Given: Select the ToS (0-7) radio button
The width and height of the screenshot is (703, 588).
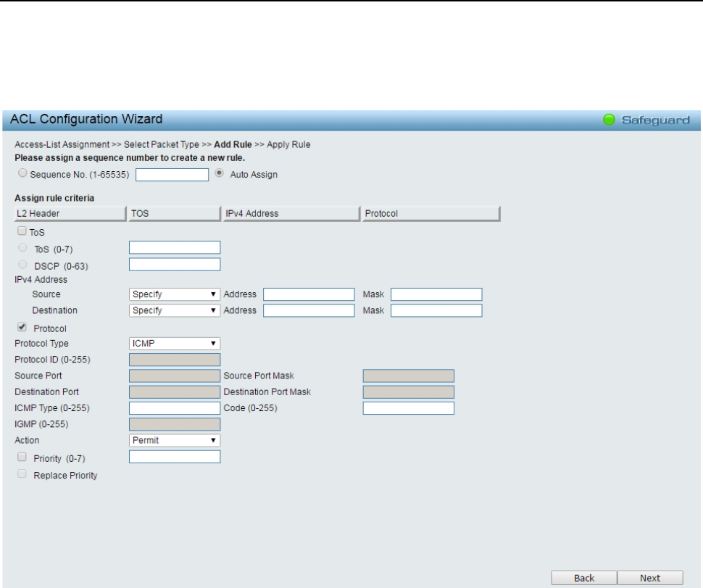Looking at the screenshot, I should [22, 247].
